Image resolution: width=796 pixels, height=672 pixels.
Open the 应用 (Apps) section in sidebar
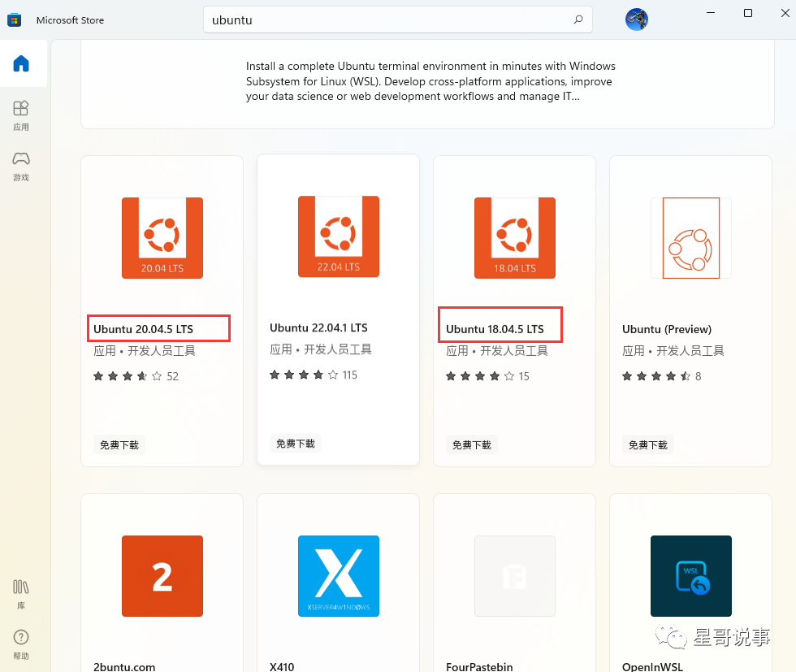click(x=22, y=114)
